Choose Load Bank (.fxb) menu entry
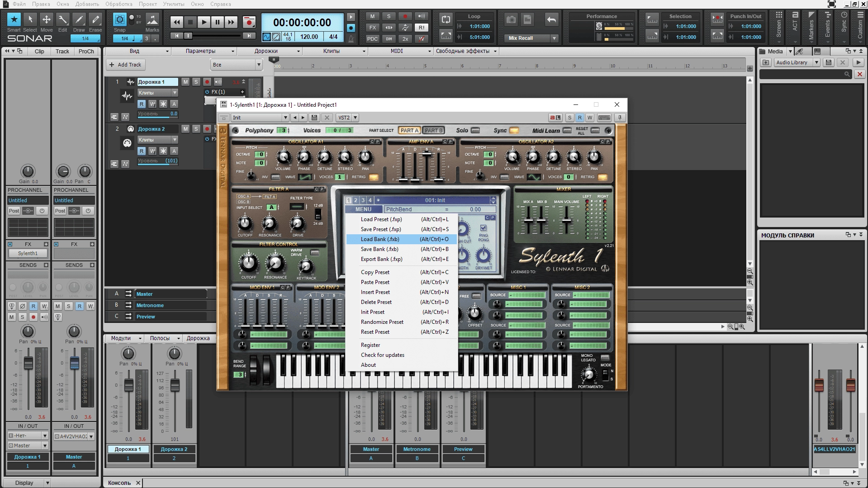 point(402,239)
